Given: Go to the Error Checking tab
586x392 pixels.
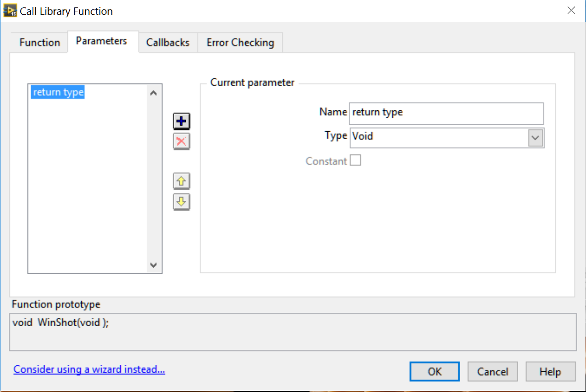Looking at the screenshot, I should [x=240, y=43].
